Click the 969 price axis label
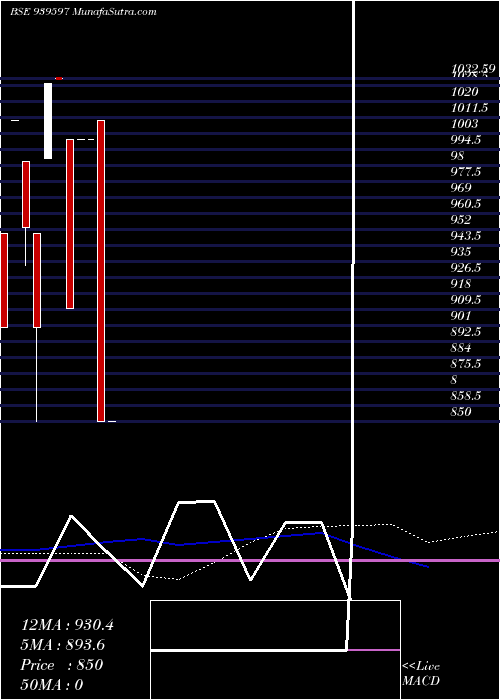The image size is (500, 700). click(x=461, y=188)
